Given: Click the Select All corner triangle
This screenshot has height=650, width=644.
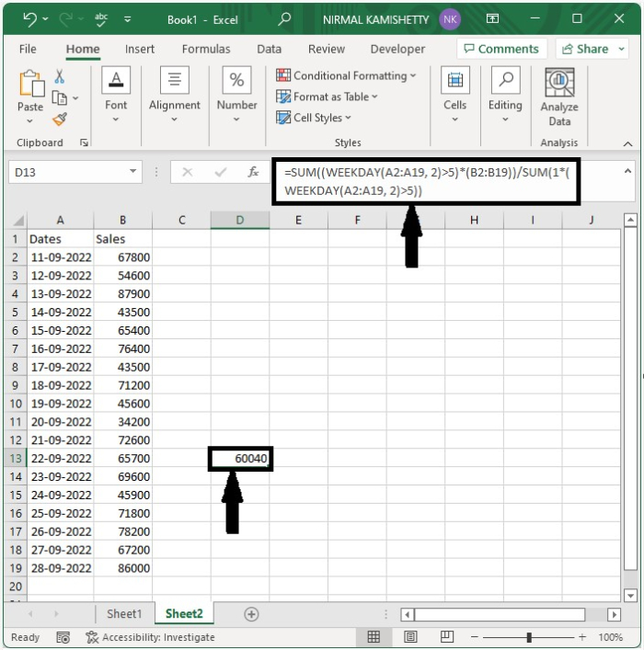Looking at the screenshot, I should pos(18,220).
